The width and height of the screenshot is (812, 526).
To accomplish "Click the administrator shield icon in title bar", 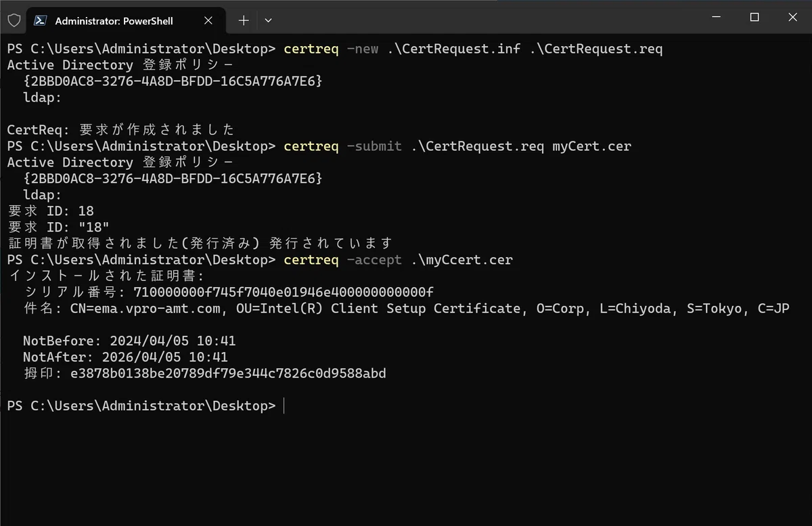I will [14, 20].
